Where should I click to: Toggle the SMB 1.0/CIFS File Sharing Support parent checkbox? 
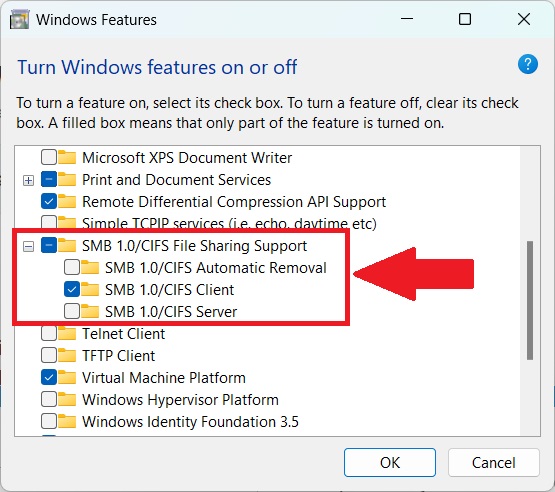coord(49,245)
